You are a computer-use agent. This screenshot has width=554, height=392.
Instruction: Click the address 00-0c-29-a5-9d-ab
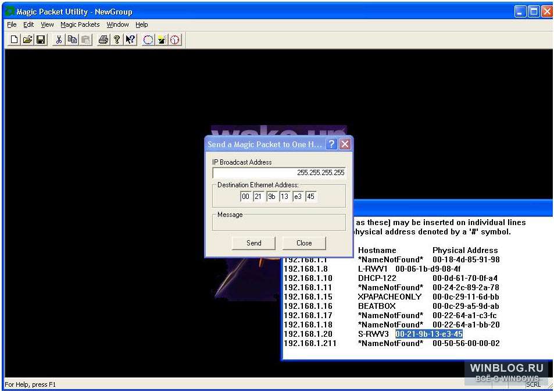[x=466, y=306]
